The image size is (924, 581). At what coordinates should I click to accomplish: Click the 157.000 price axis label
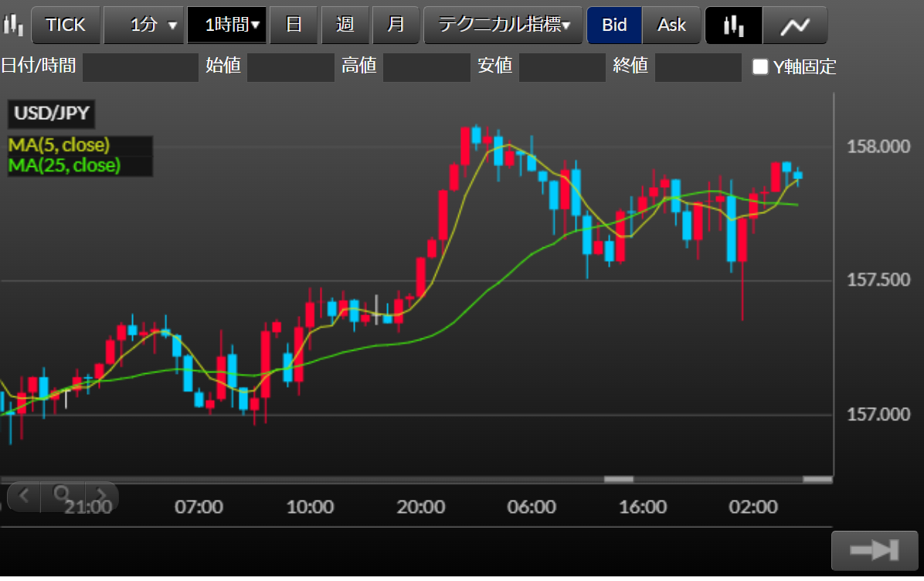point(878,414)
